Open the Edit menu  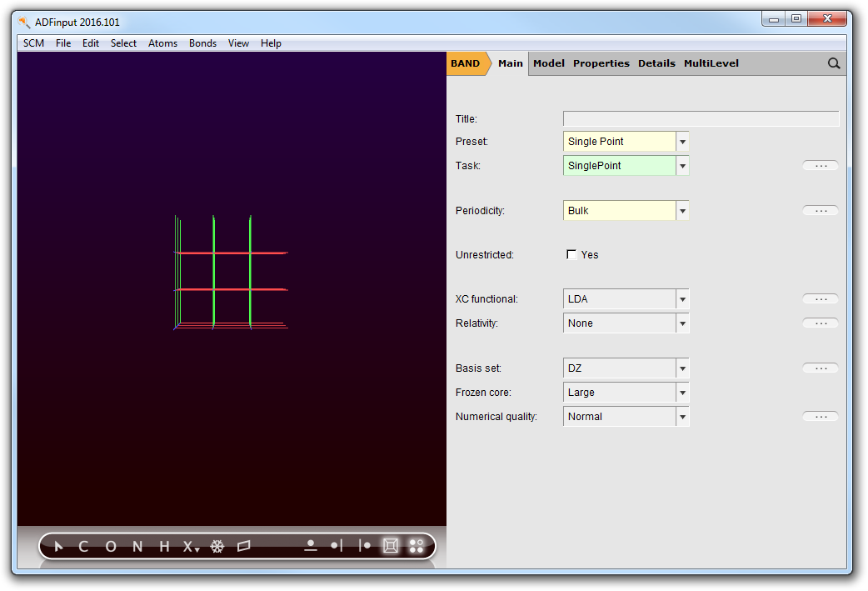point(91,43)
